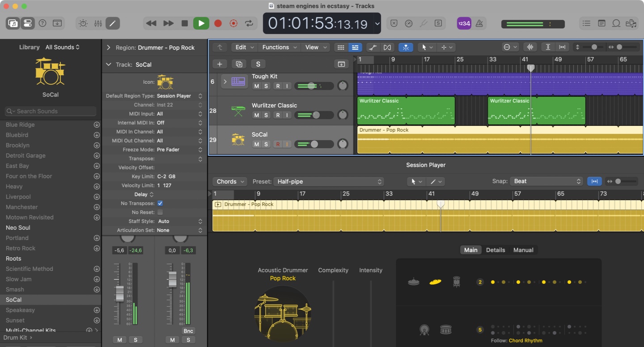Open the Quick Help button
The width and height of the screenshot is (644, 347).
pyautogui.click(x=42, y=23)
